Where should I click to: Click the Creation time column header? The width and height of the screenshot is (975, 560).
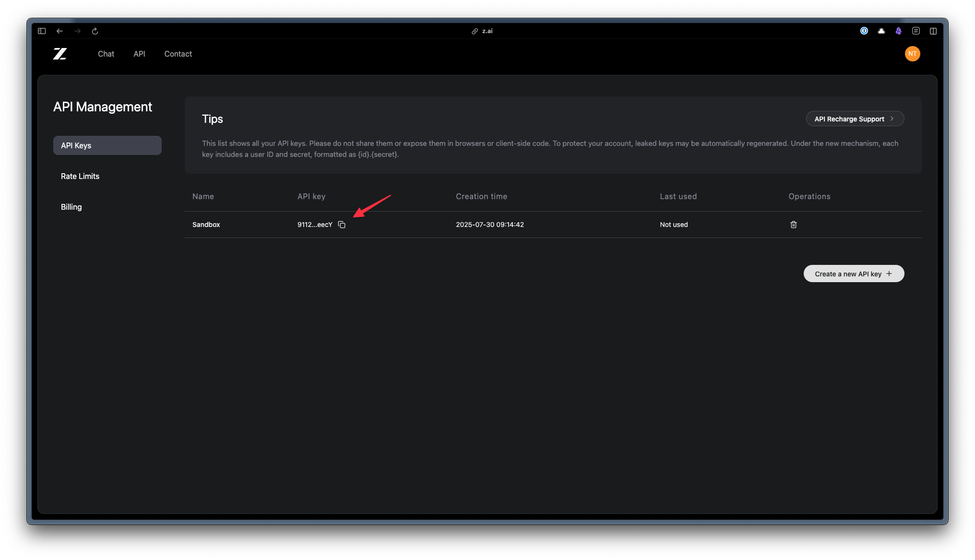pyautogui.click(x=481, y=196)
